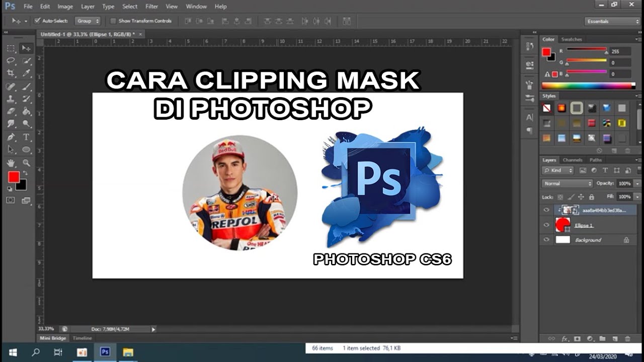This screenshot has width=644, height=362.
Task: Open the Filter menu
Action: pyautogui.click(x=151, y=7)
